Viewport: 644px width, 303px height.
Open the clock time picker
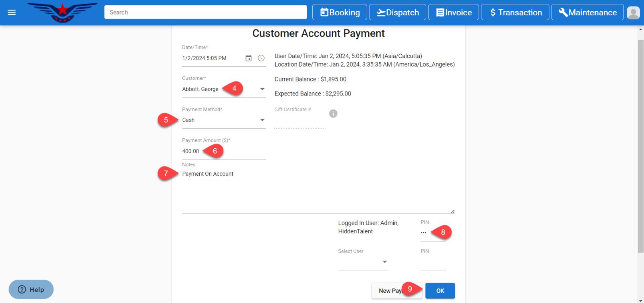click(x=261, y=58)
